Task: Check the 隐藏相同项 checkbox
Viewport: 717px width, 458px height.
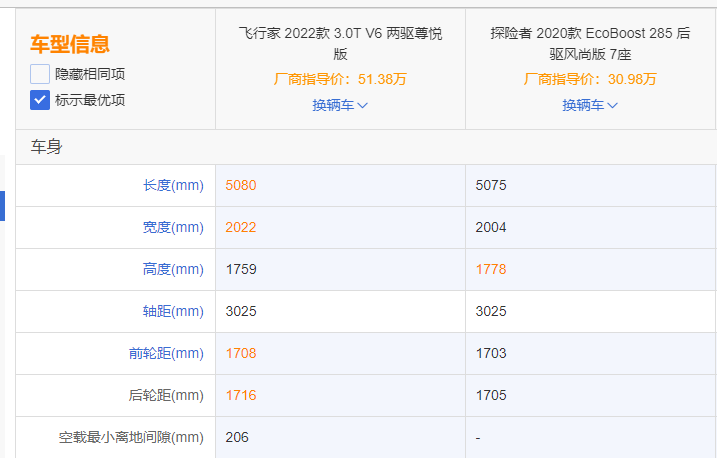Action: coord(40,74)
